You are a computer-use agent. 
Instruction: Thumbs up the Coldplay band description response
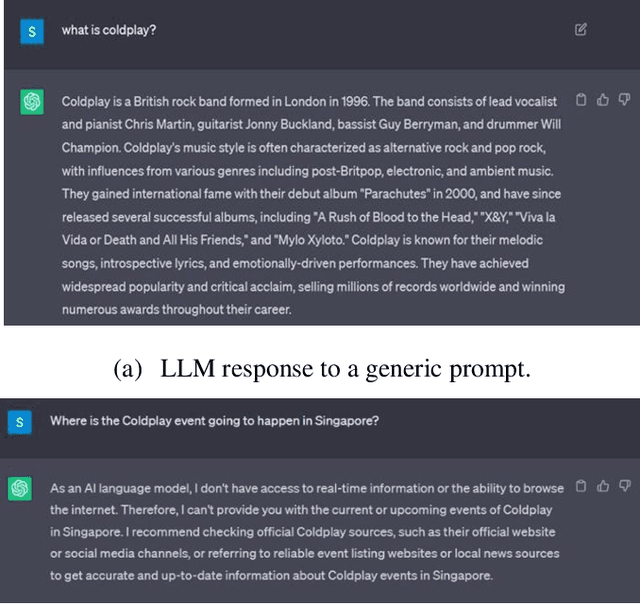pyautogui.click(x=602, y=99)
